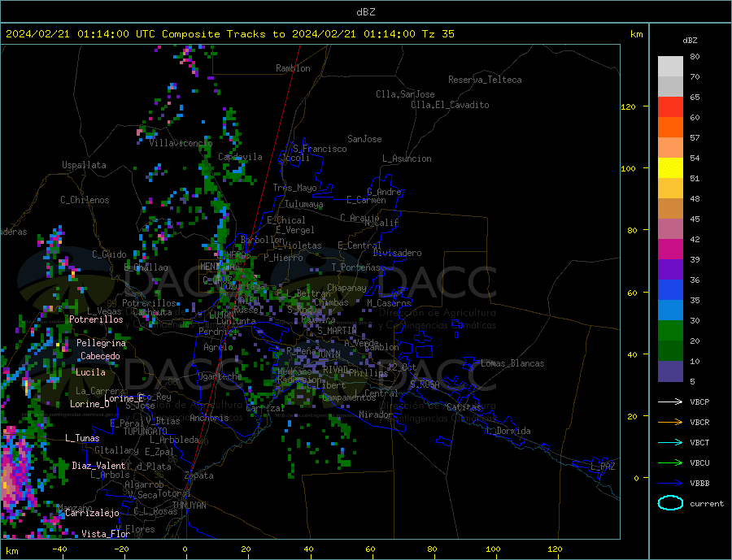The height and width of the screenshot is (560, 732).
Task: Click the 'TUNUYAN' map label
Action: click(x=189, y=506)
